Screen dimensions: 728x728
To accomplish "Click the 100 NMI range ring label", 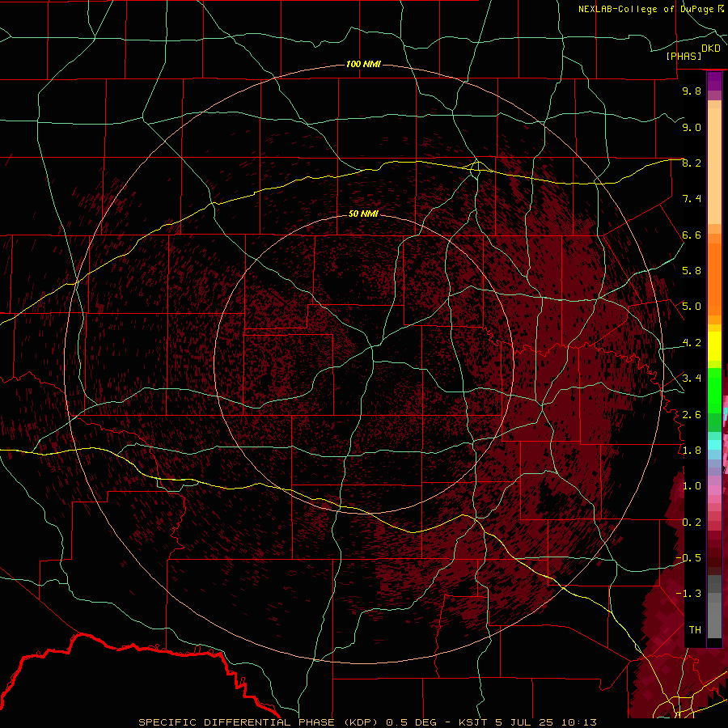I will 363,64.
